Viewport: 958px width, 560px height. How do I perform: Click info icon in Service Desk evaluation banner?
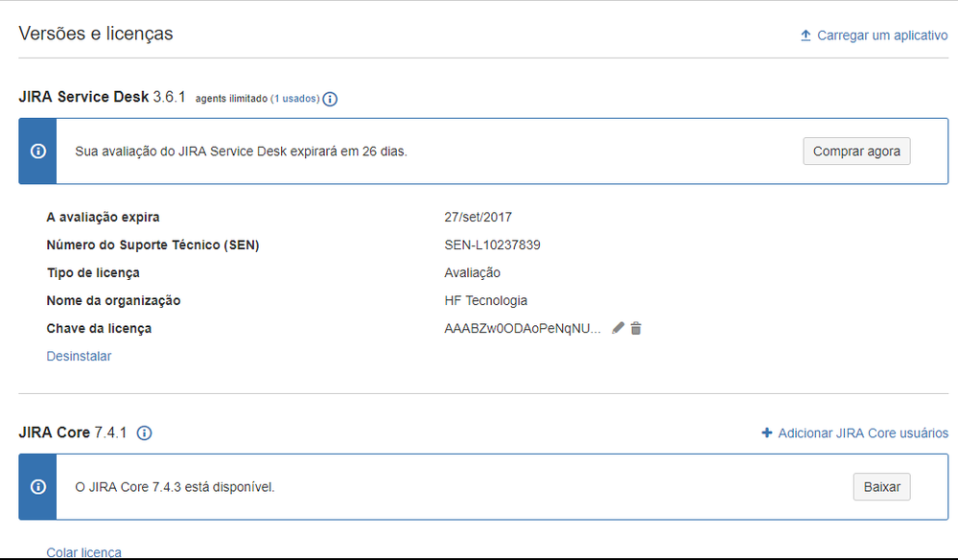tap(38, 151)
